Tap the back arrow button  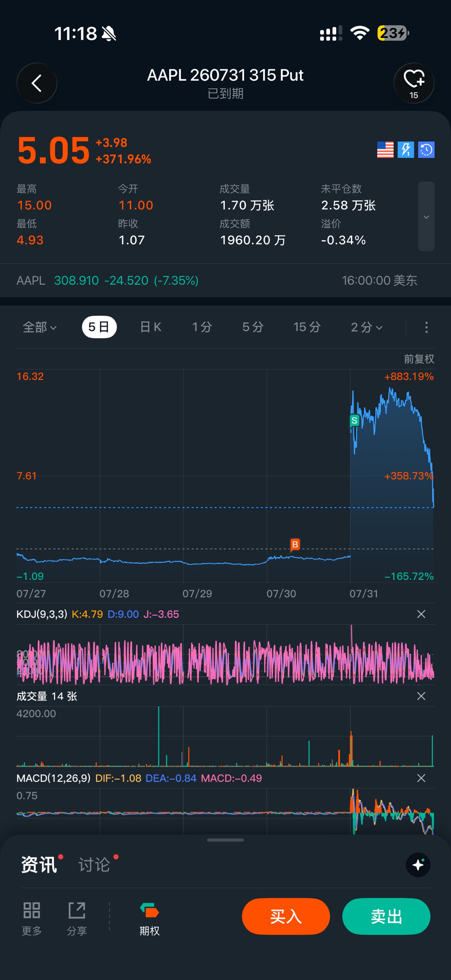(x=37, y=83)
